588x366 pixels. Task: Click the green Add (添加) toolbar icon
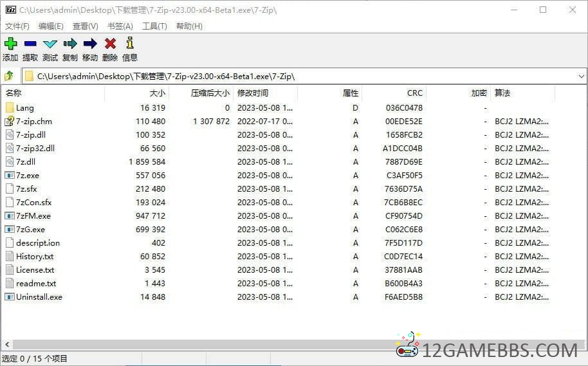pyautogui.click(x=10, y=44)
